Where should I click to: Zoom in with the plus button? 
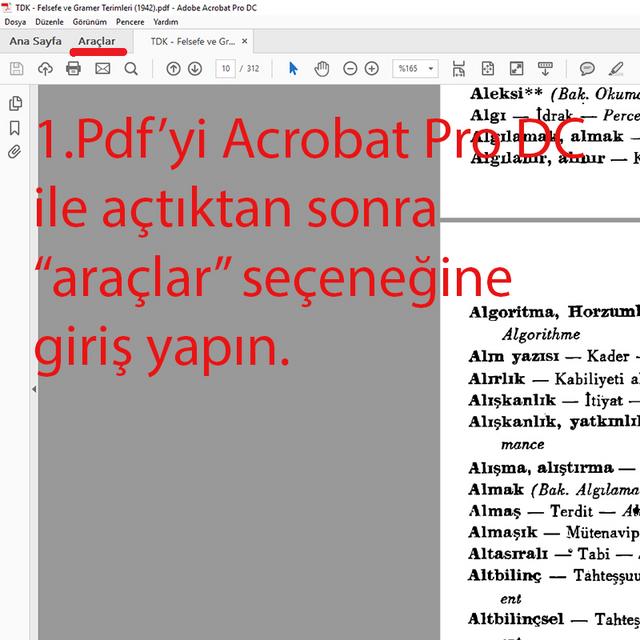click(372, 69)
